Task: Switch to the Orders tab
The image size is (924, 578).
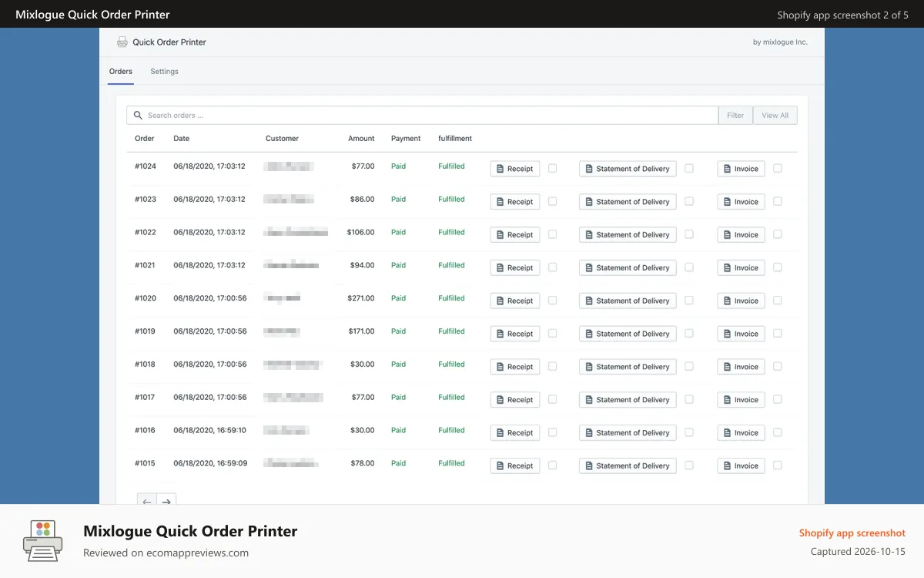Action: 121,72
